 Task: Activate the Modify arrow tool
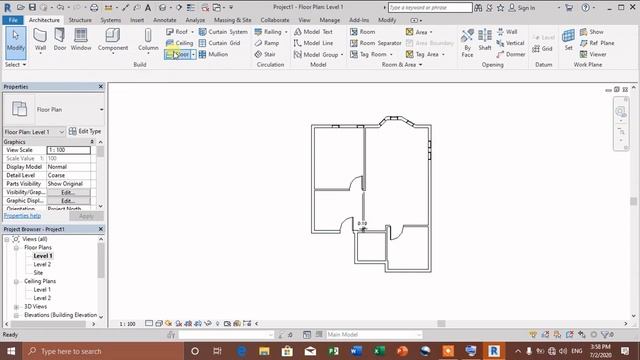coord(16,42)
